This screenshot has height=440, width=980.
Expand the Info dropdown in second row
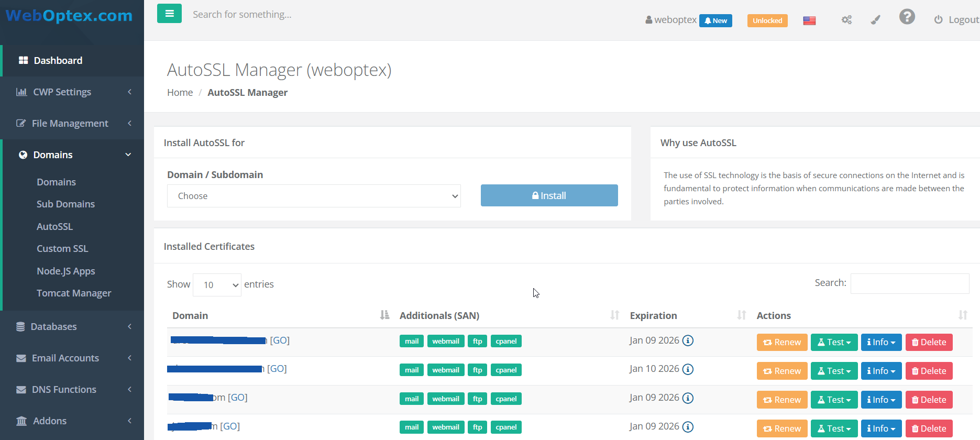coord(881,371)
